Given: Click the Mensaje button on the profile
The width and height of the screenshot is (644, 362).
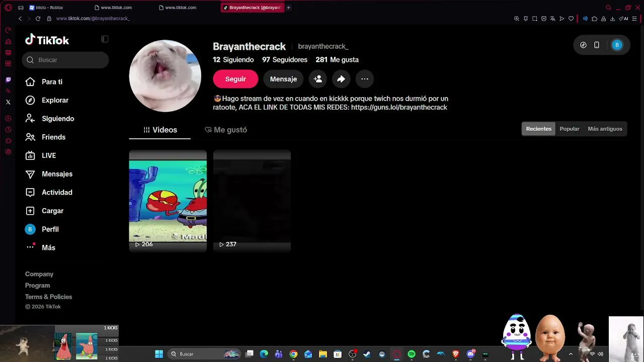Looking at the screenshot, I should [283, 79].
